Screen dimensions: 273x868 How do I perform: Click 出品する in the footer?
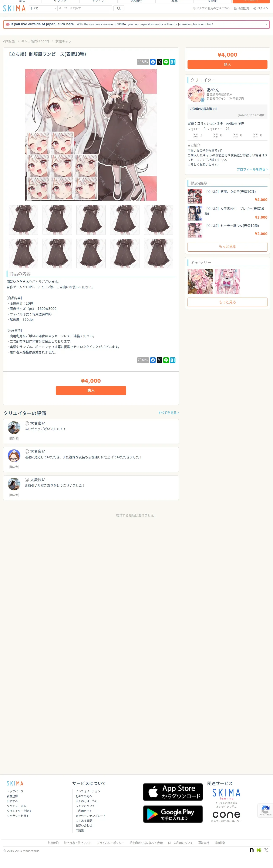(12, 801)
